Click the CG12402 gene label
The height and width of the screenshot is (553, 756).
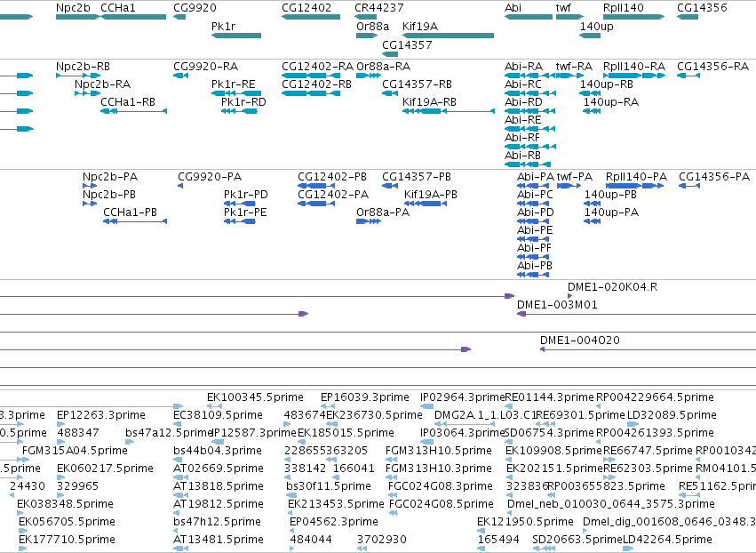click(x=306, y=8)
